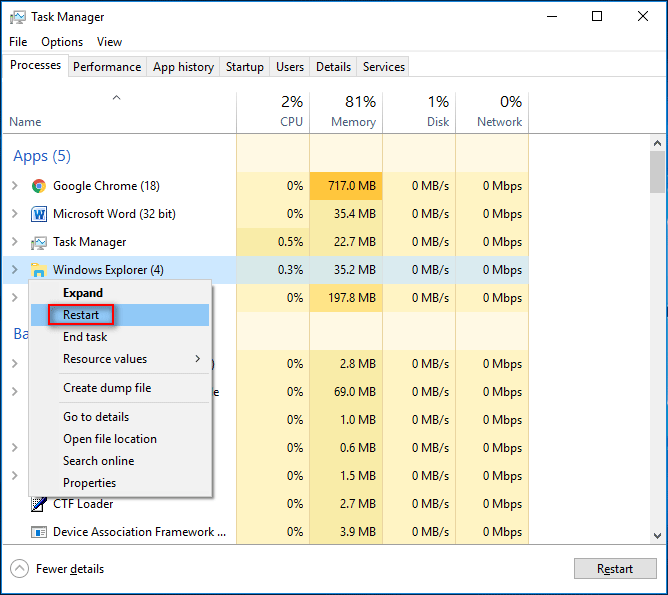
Task: Select the Google Chrome (18) row
Action: point(266,186)
